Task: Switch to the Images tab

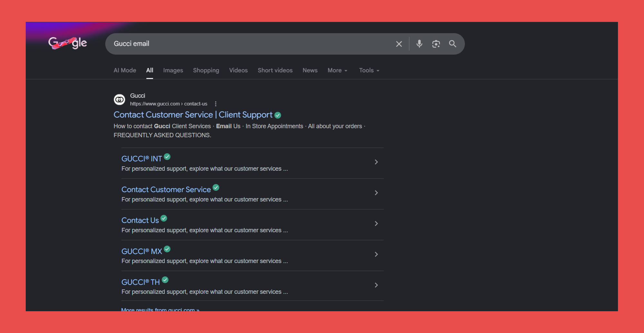Action: tap(173, 70)
